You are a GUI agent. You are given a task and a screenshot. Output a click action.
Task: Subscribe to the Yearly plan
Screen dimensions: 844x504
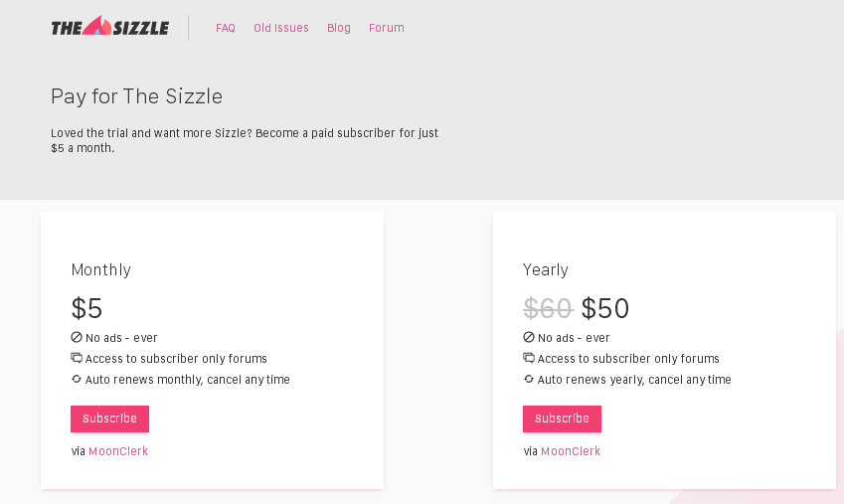click(x=562, y=419)
